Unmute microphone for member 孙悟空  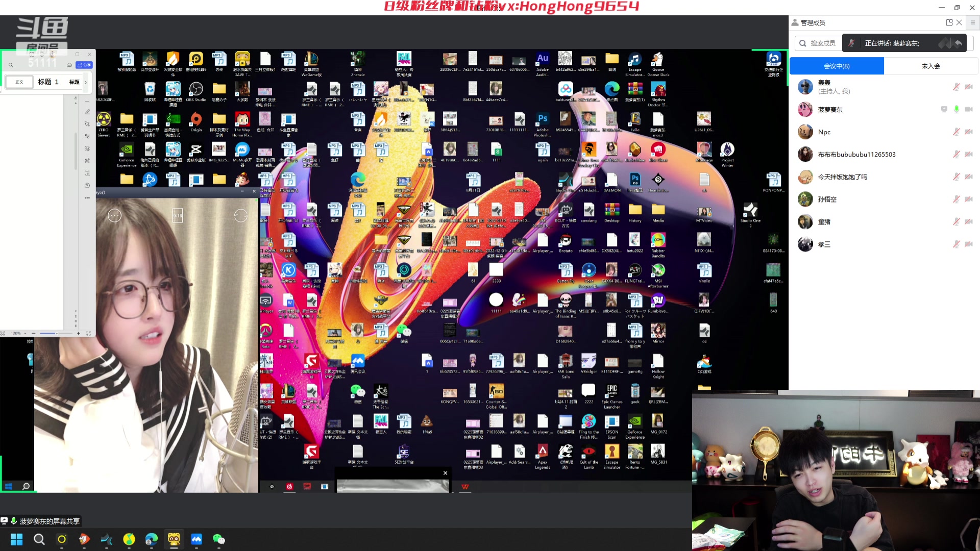957,199
